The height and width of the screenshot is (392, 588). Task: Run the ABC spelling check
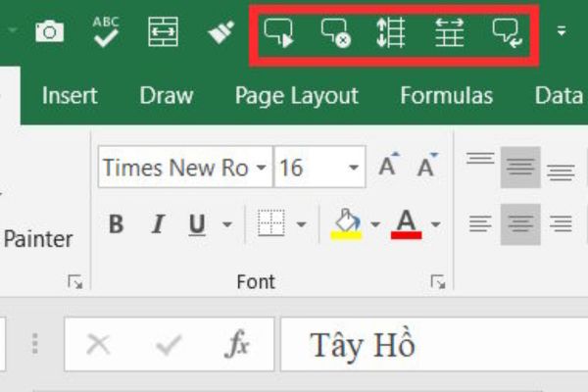click(x=105, y=32)
